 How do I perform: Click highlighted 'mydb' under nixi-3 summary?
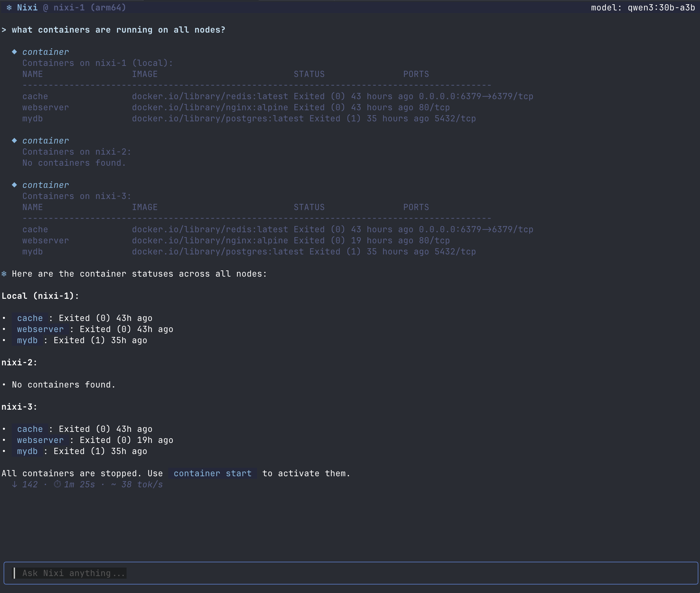27,451
